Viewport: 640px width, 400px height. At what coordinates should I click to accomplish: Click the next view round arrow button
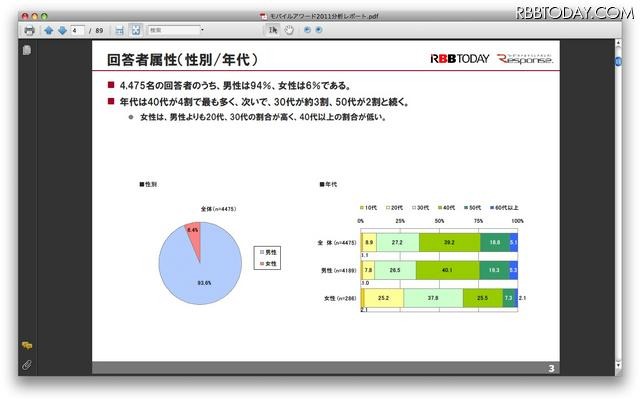319,30
